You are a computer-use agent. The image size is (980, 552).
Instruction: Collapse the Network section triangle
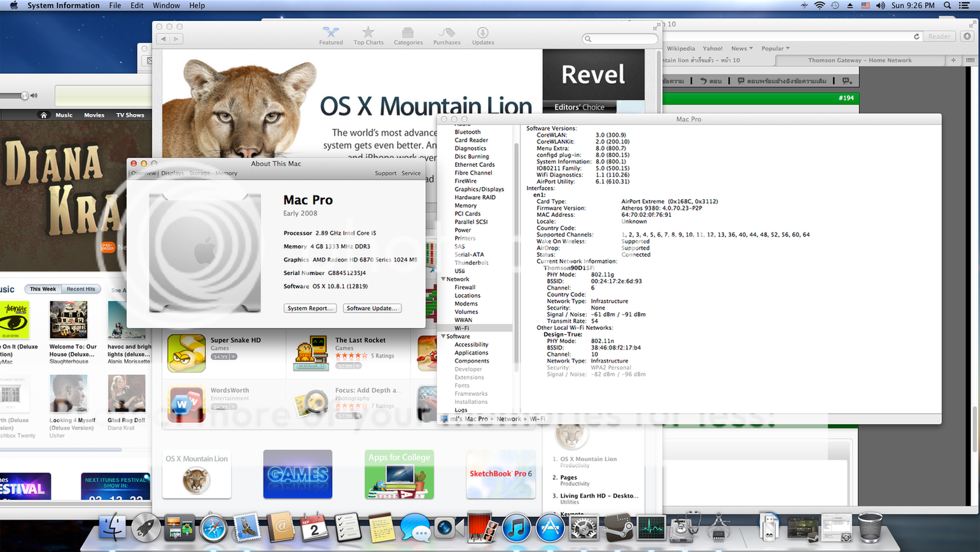444,279
